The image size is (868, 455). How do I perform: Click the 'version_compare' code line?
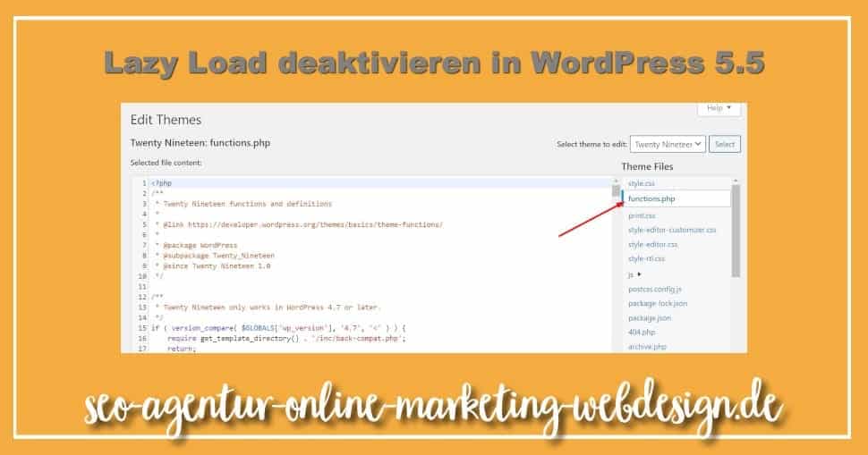[x=278, y=328]
